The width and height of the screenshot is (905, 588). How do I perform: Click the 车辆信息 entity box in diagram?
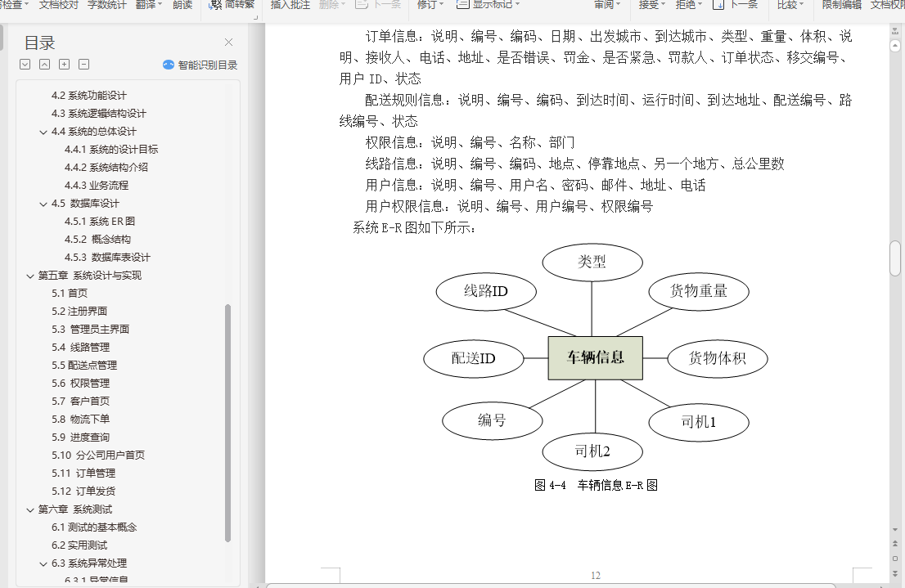595,357
